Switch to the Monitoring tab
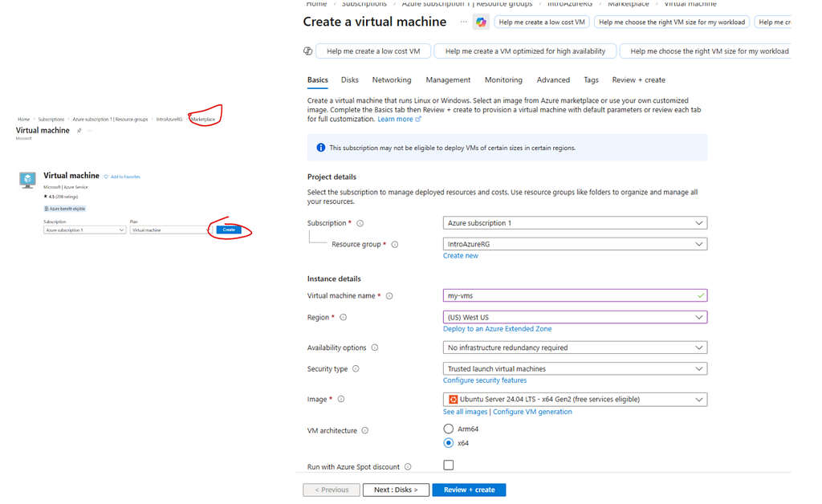The height and width of the screenshot is (504, 822). coord(503,80)
